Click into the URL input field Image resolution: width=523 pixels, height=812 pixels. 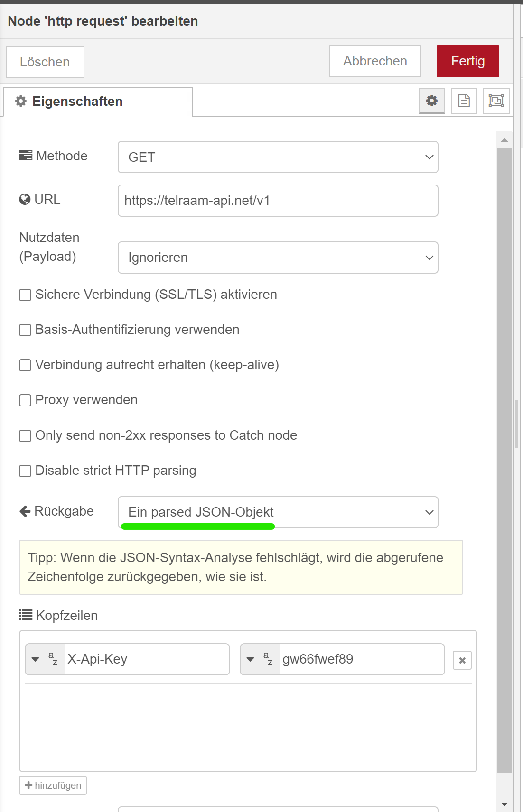tap(278, 201)
